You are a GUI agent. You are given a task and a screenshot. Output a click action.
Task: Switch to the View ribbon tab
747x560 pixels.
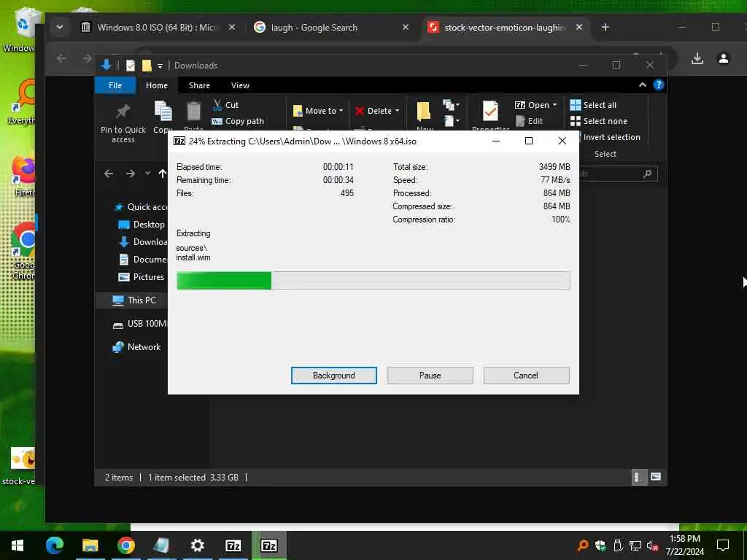click(240, 85)
